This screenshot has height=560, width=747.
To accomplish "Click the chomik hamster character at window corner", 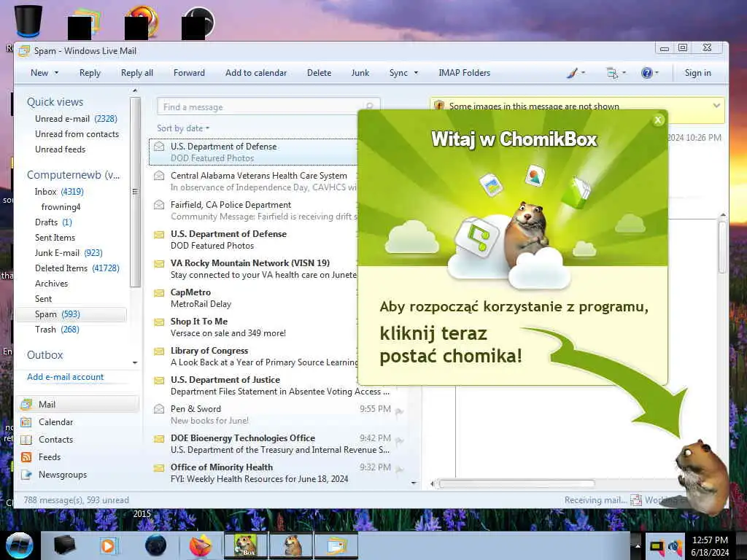I will pyautogui.click(x=703, y=476).
